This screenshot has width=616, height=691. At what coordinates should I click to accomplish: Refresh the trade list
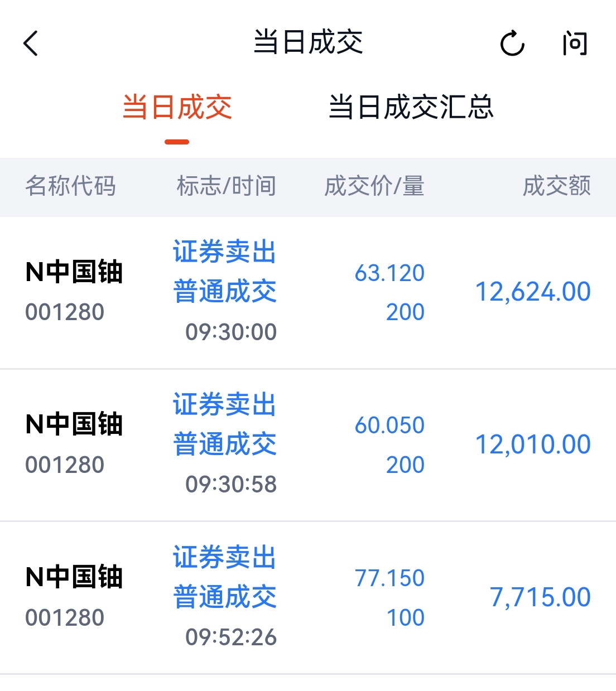click(x=512, y=44)
